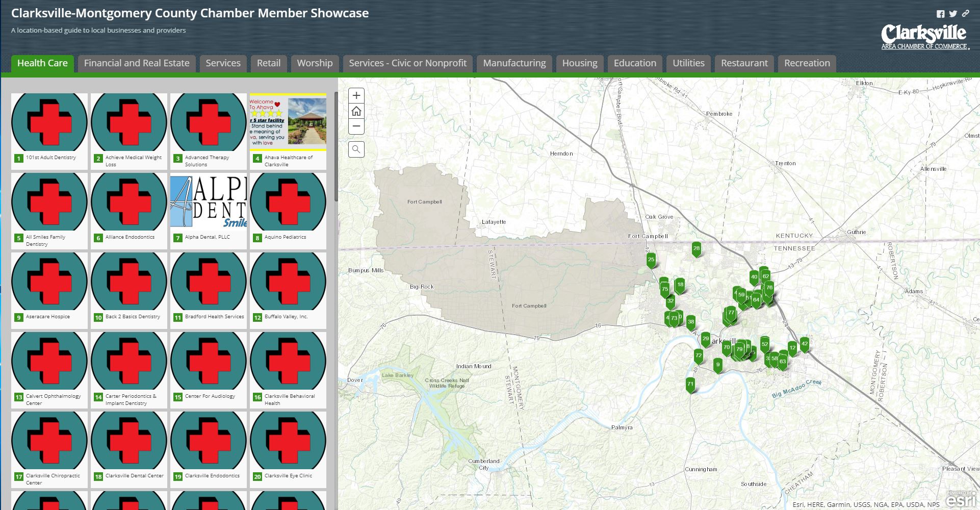Open the Clarksville Endodontics listing
This screenshot has height=510, width=980.
pyautogui.click(x=209, y=450)
